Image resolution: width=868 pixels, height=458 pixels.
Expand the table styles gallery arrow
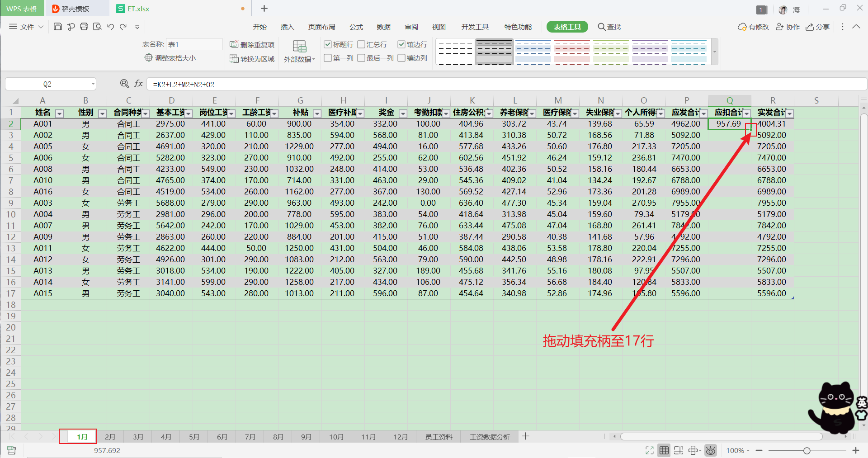pyautogui.click(x=715, y=52)
